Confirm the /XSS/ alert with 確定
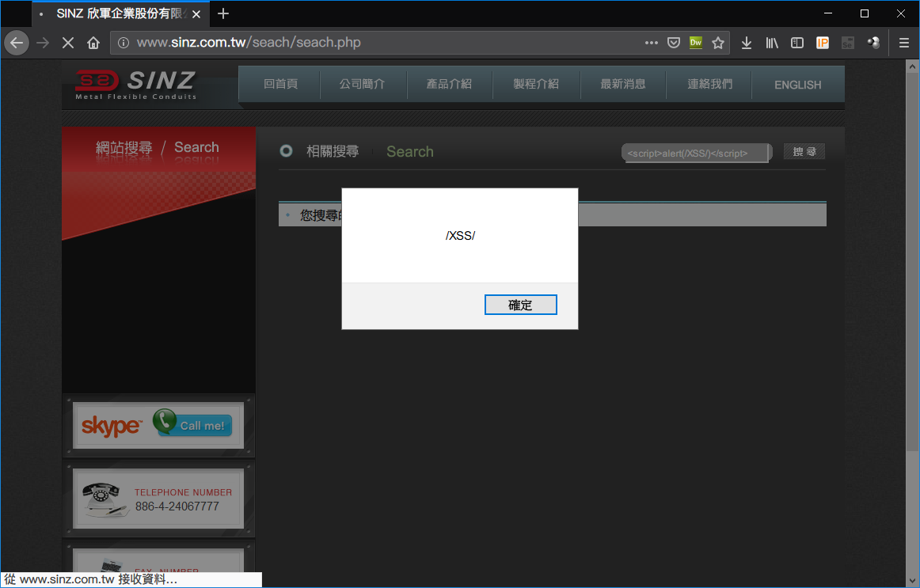This screenshot has height=588, width=920. [520, 305]
